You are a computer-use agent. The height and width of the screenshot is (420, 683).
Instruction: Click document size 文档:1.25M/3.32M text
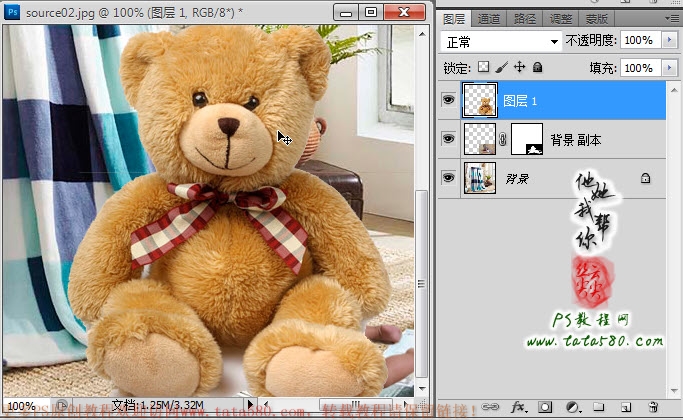click(x=158, y=405)
